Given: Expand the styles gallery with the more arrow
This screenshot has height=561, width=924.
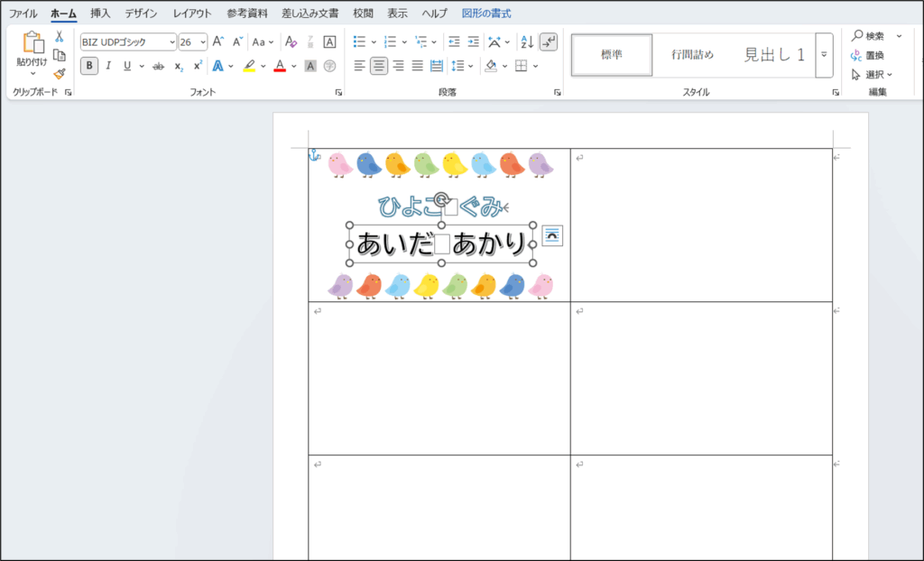Looking at the screenshot, I should click(824, 55).
